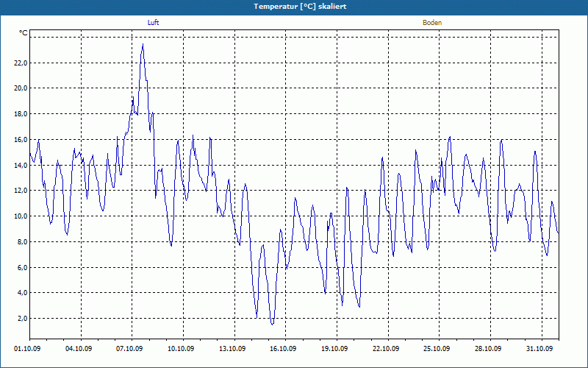Click the 2,0 y-axis value
The height and width of the screenshot is (368, 588).
(22, 318)
